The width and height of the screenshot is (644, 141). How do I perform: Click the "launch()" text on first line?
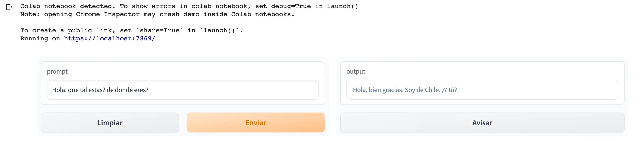coord(342,6)
